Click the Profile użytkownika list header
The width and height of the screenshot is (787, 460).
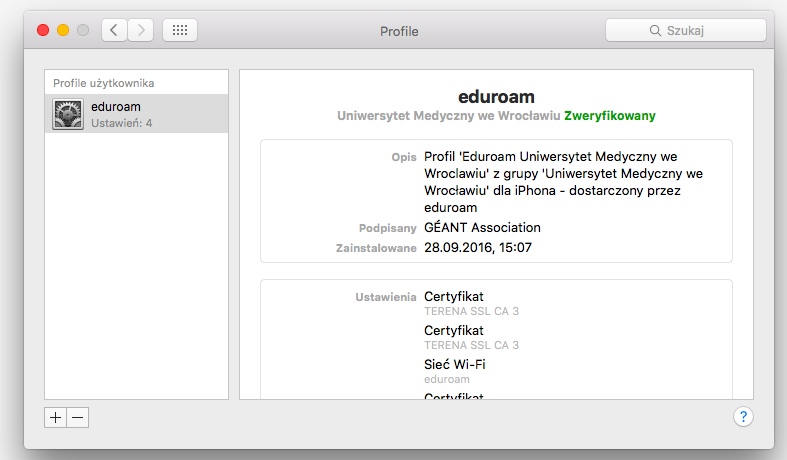tap(104, 83)
